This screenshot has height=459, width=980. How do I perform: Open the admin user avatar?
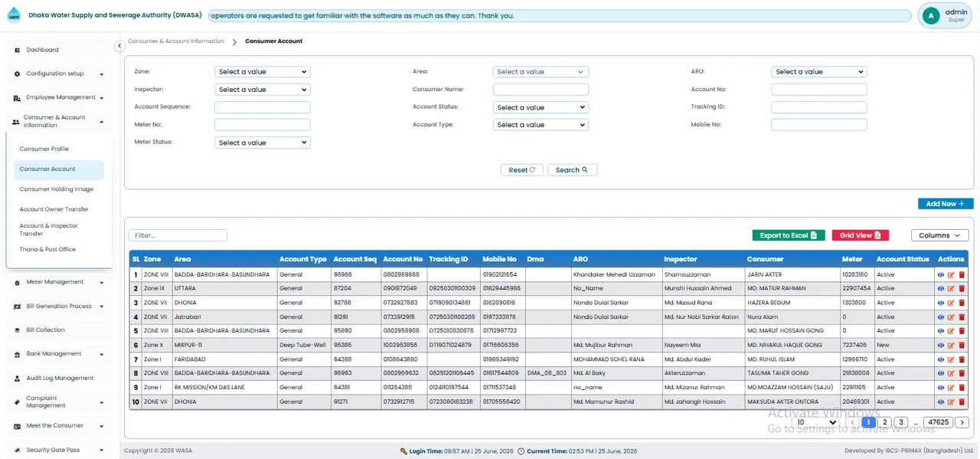pyautogui.click(x=931, y=15)
